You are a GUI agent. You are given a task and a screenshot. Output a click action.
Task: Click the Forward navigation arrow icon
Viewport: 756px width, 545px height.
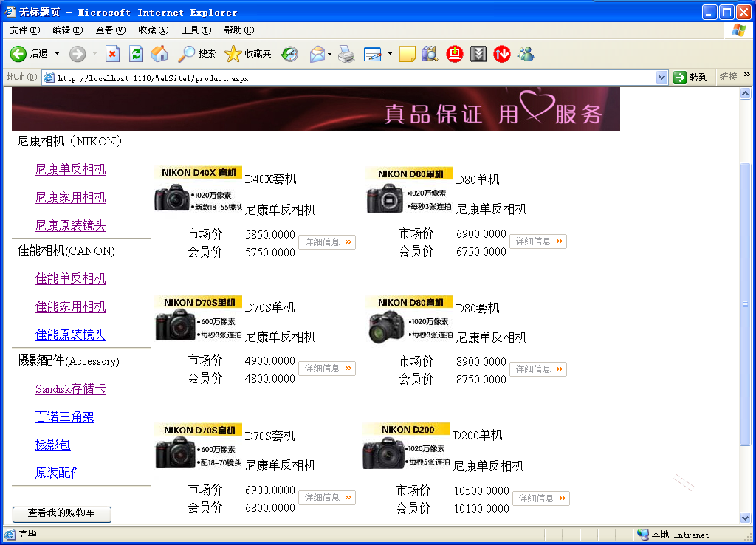(x=77, y=53)
